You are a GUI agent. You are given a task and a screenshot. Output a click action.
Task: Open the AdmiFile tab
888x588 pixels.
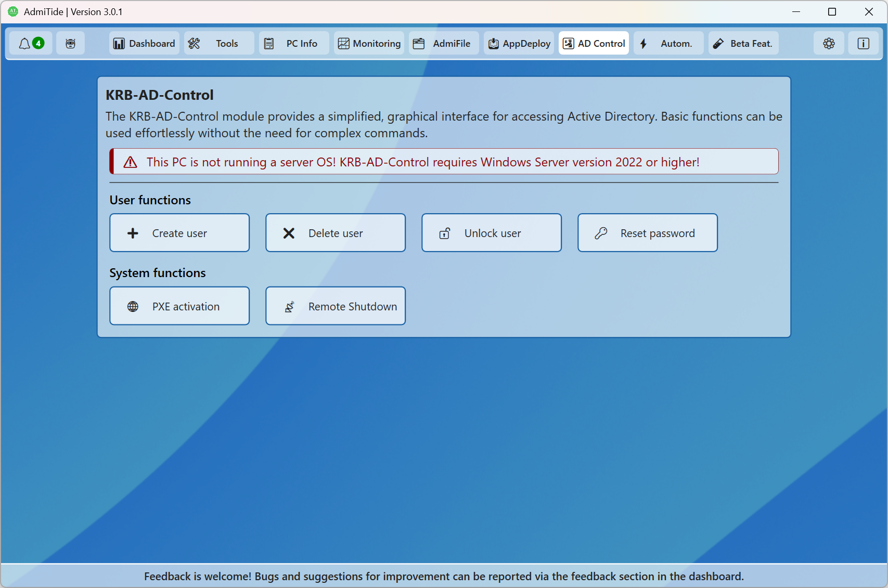(444, 44)
